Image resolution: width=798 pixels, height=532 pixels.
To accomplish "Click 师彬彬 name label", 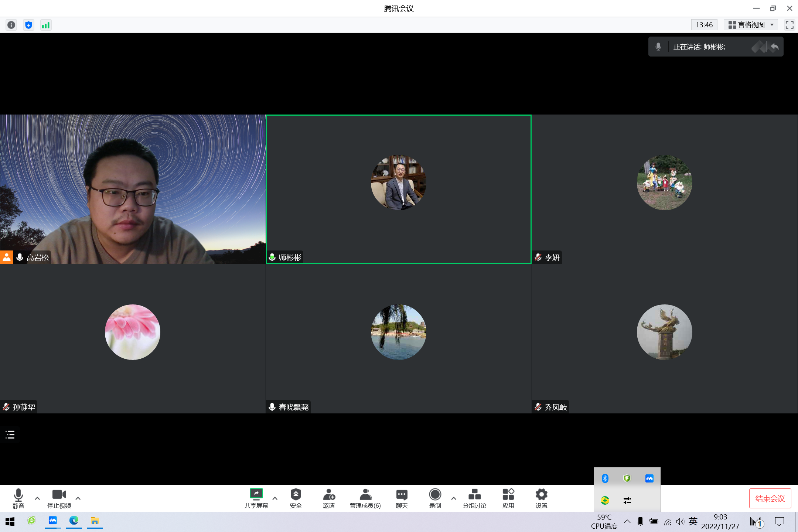I will point(290,258).
